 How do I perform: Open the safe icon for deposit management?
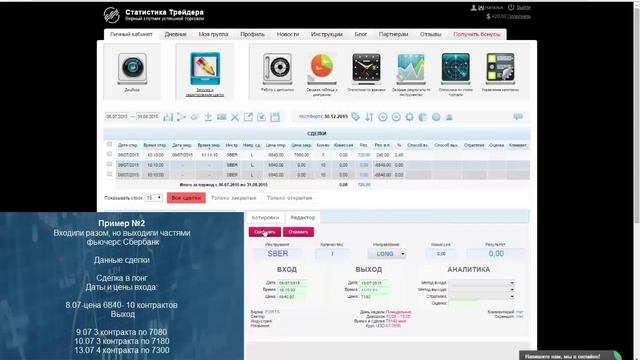(x=277, y=69)
